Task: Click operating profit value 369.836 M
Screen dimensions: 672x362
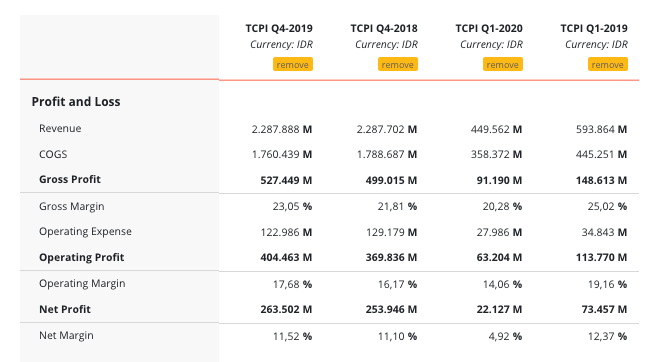Action: coord(391,257)
